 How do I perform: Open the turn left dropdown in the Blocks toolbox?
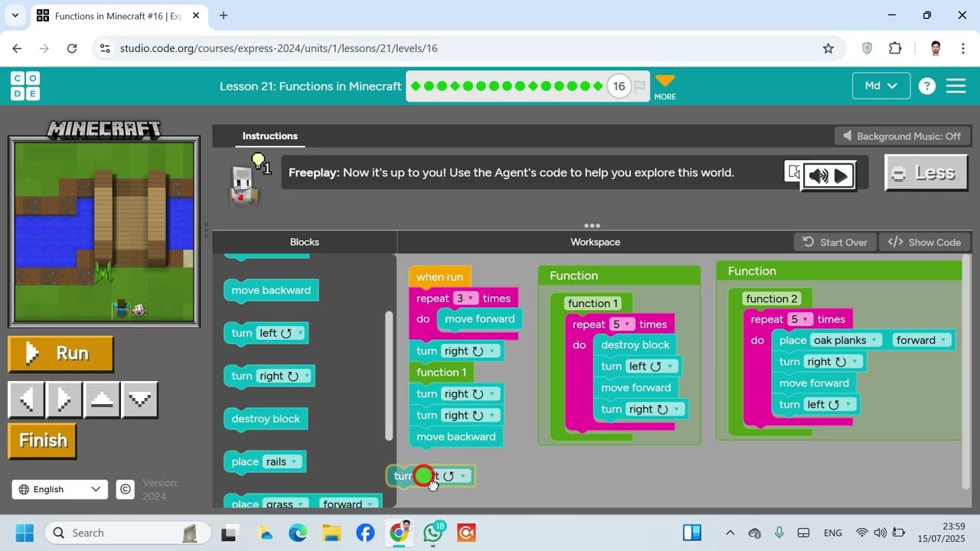pos(283,333)
